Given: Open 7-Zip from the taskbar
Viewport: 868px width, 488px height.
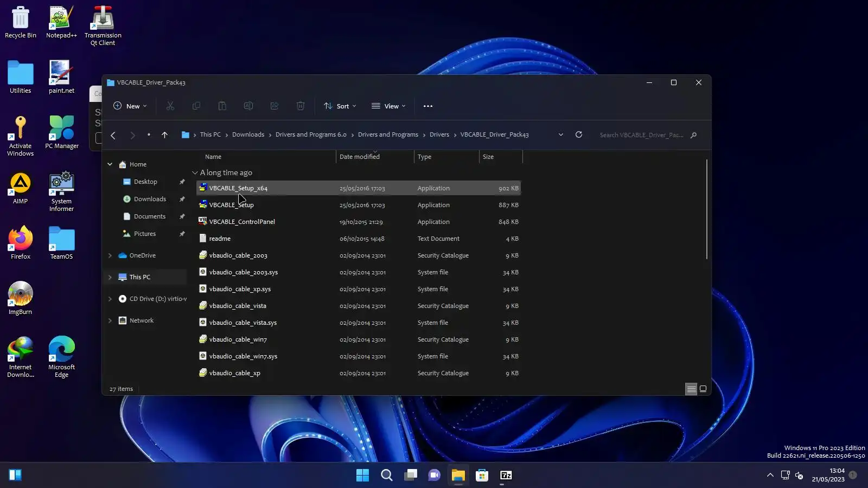Looking at the screenshot, I should click(506, 476).
